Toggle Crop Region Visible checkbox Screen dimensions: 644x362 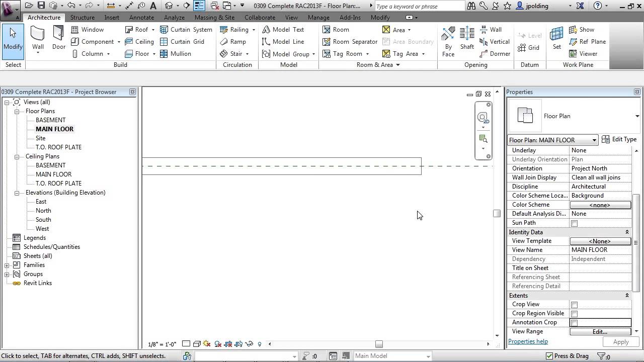(x=574, y=314)
